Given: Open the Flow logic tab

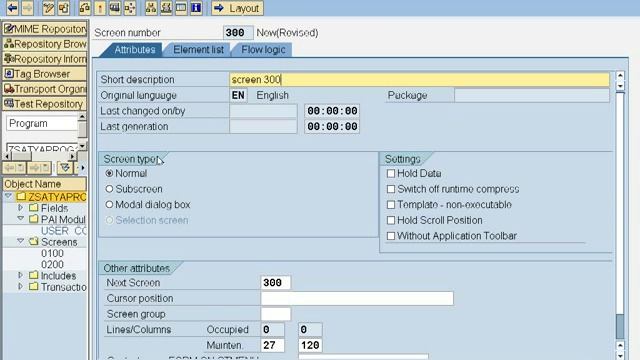Looking at the screenshot, I should point(263,50).
